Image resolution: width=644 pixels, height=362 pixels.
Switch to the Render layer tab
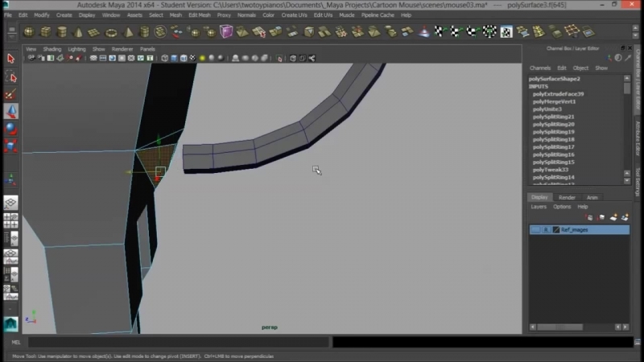[567, 197]
